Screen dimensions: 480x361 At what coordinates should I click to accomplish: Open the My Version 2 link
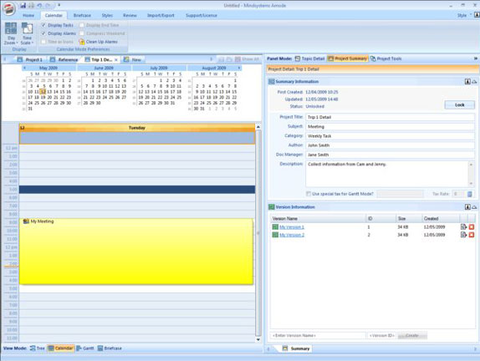[292, 235]
